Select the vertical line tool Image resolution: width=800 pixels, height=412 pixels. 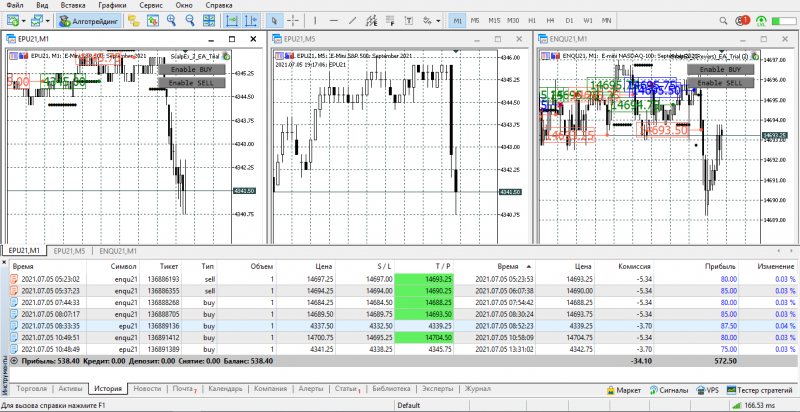pyautogui.click(x=315, y=21)
